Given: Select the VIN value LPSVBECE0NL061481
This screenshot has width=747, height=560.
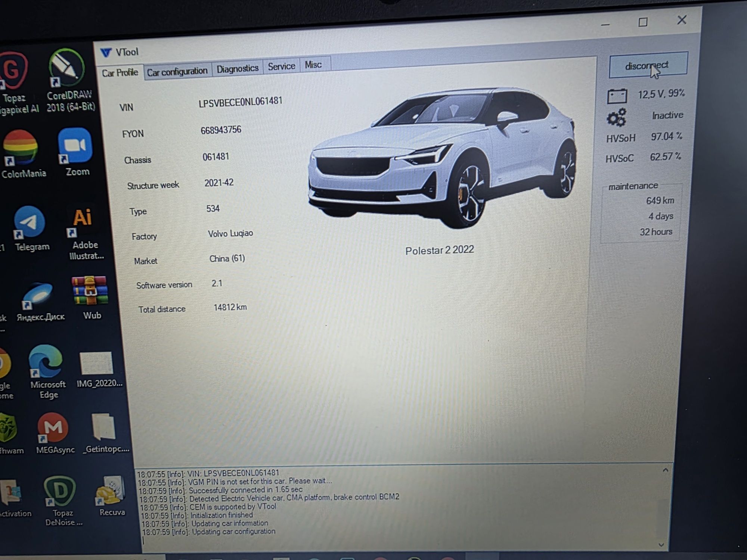Looking at the screenshot, I should [240, 102].
